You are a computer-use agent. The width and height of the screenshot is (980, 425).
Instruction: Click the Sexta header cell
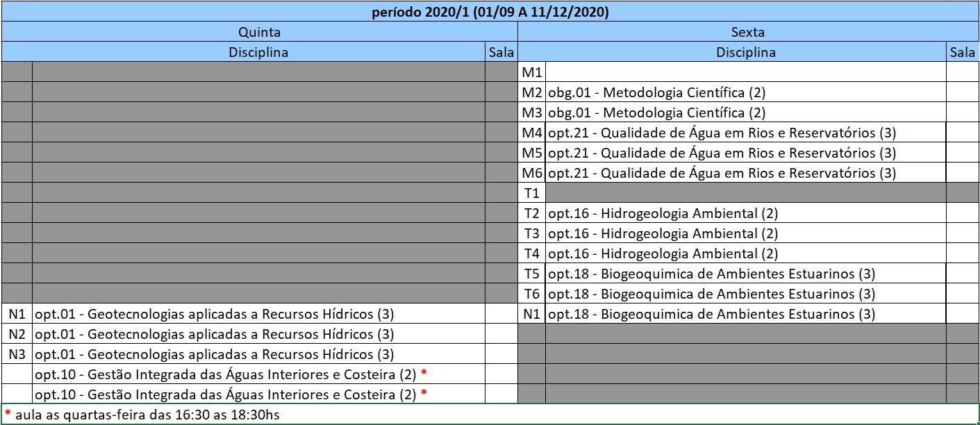click(x=748, y=32)
